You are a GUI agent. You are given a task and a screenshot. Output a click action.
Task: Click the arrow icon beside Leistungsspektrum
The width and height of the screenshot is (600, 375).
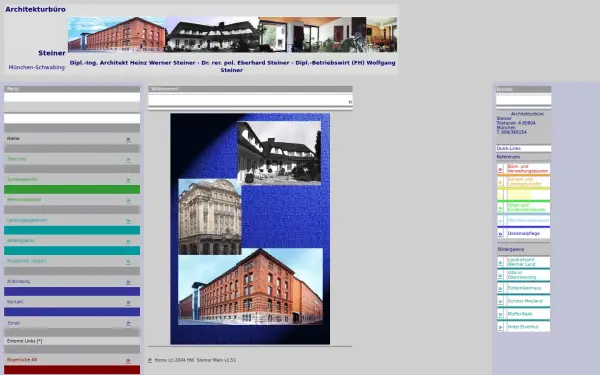click(x=128, y=221)
